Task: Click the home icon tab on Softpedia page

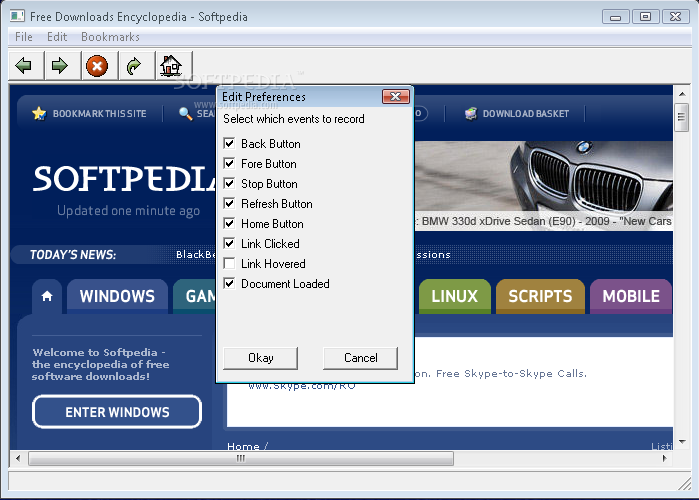Action: click(47, 296)
